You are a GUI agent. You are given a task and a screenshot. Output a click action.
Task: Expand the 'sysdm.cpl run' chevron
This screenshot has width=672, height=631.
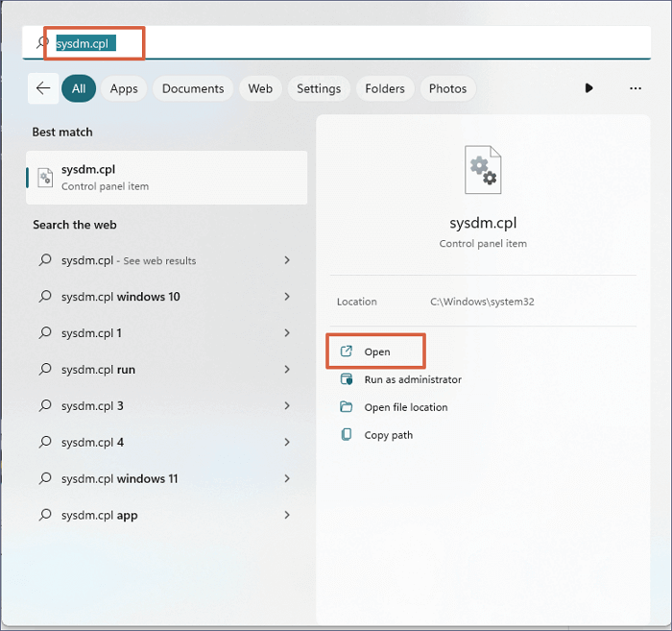(287, 370)
